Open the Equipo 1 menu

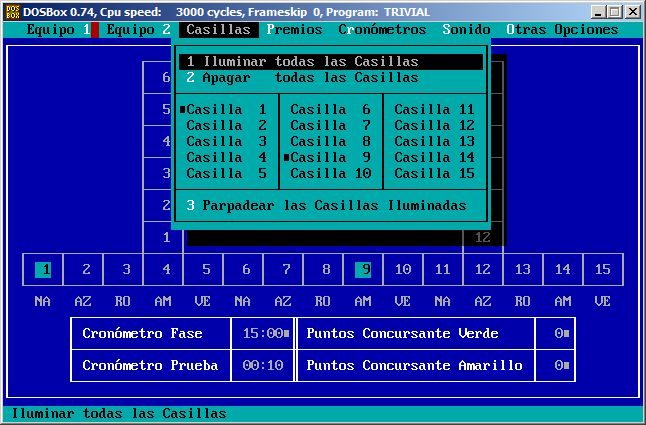58,29
